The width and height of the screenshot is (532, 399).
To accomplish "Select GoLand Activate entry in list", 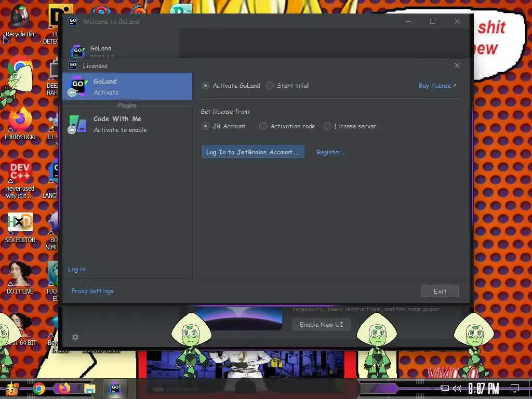I will 127,86.
